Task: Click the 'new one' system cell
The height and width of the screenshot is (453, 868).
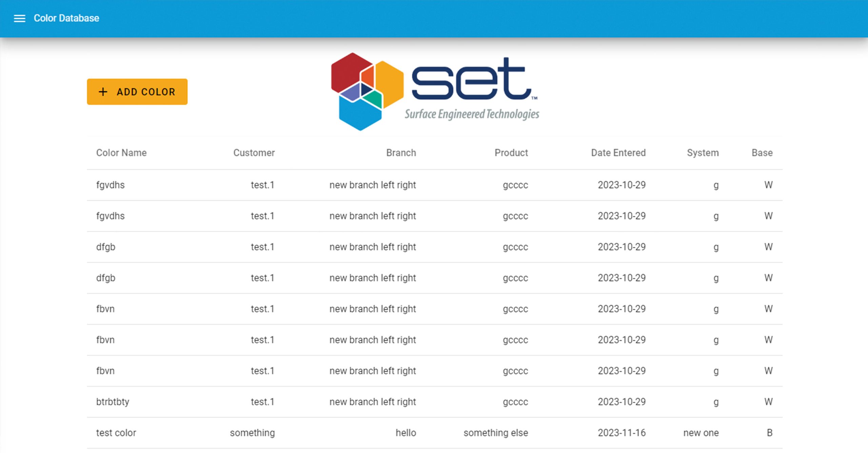Action: 701,433
